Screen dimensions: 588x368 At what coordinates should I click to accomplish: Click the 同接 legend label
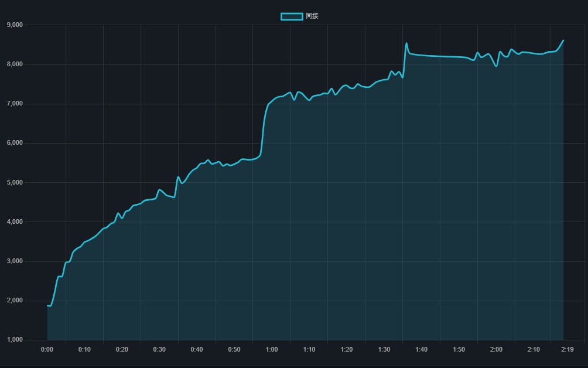[312, 16]
